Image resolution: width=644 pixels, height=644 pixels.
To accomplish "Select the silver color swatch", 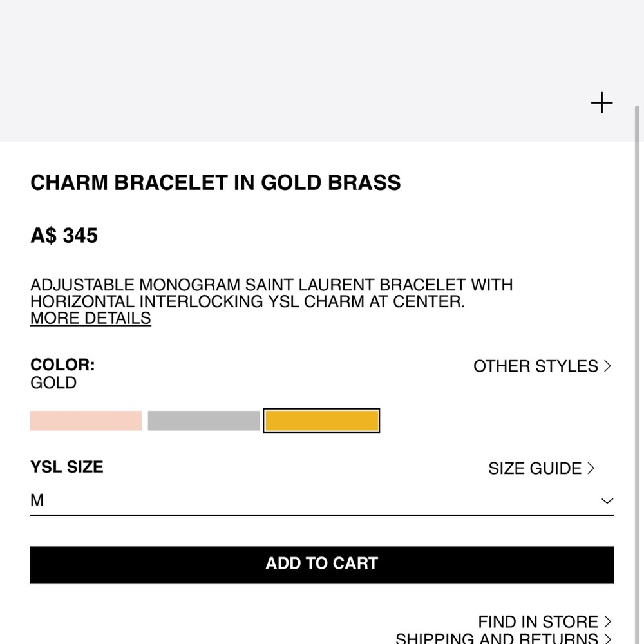I will click(204, 420).
